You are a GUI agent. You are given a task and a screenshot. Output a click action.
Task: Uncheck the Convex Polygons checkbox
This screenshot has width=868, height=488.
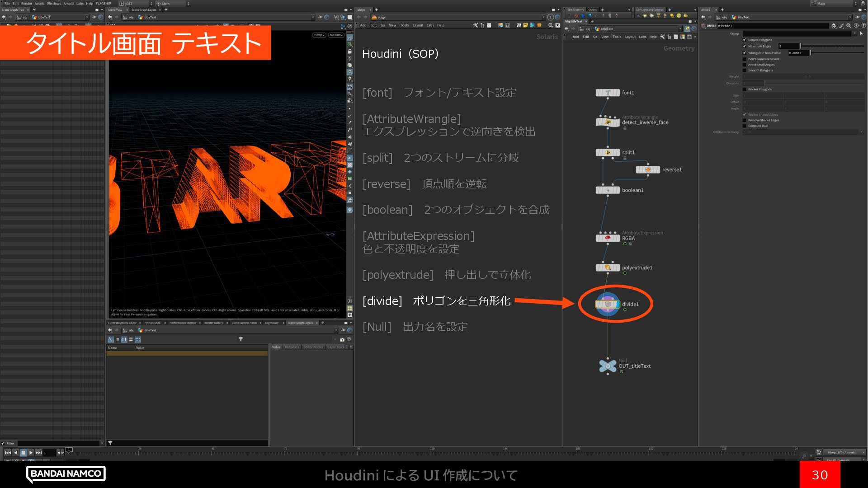pyautogui.click(x=745, y=40)
